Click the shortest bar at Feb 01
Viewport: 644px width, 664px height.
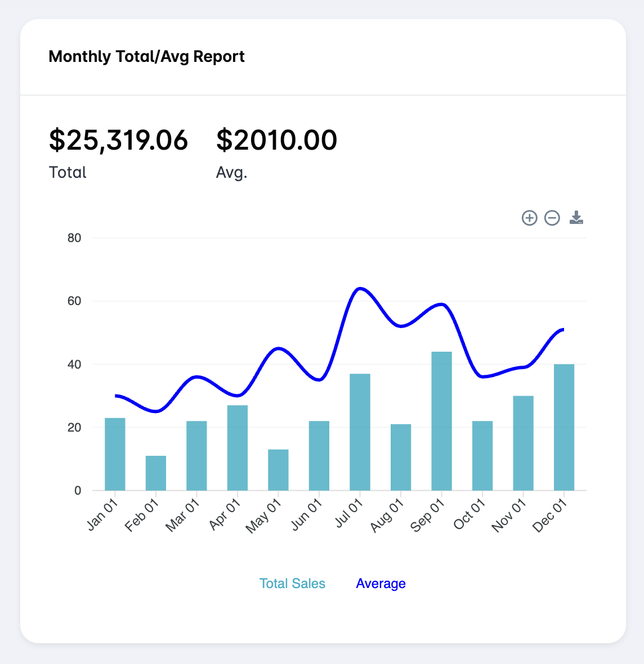coord(155,473)
